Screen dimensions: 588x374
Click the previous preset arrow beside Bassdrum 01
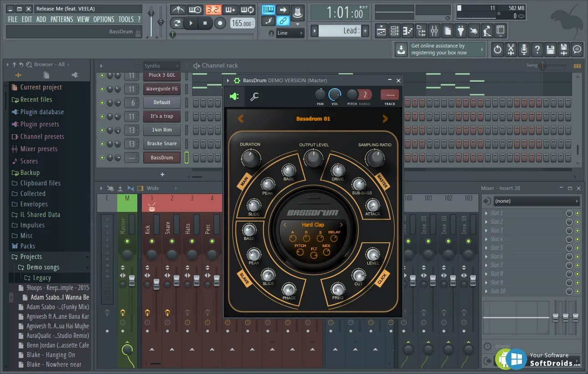(240, 119)
